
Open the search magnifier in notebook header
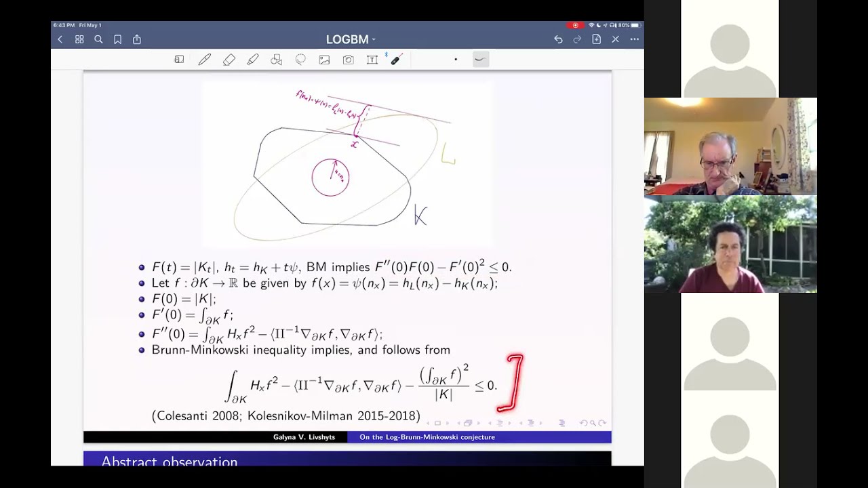click(98, 39)
